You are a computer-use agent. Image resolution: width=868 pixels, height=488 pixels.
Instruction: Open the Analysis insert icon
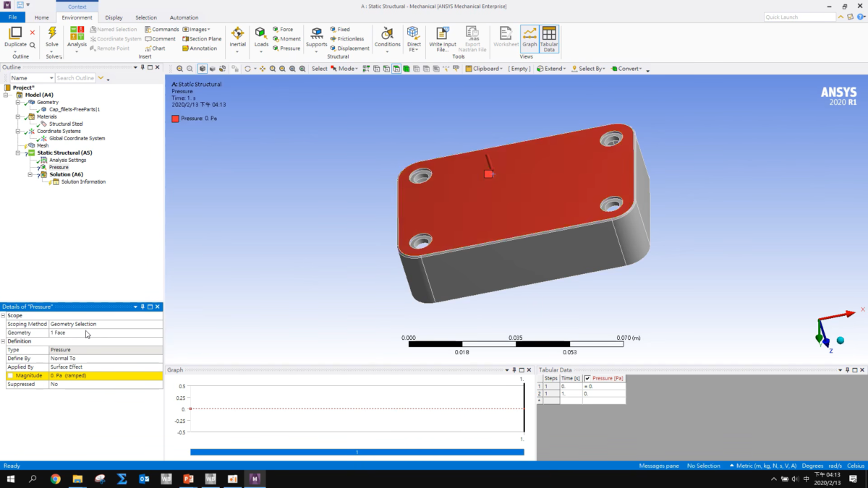77,33
